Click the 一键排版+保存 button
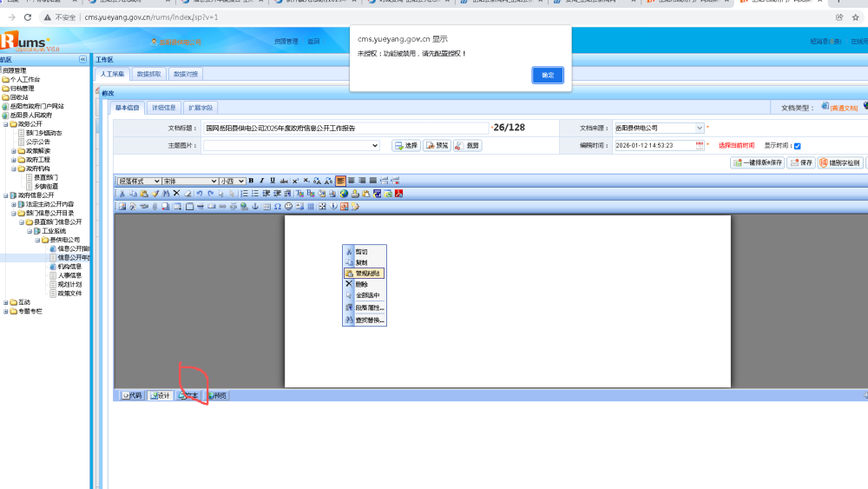868x489 pixels. tap(757, 162)
